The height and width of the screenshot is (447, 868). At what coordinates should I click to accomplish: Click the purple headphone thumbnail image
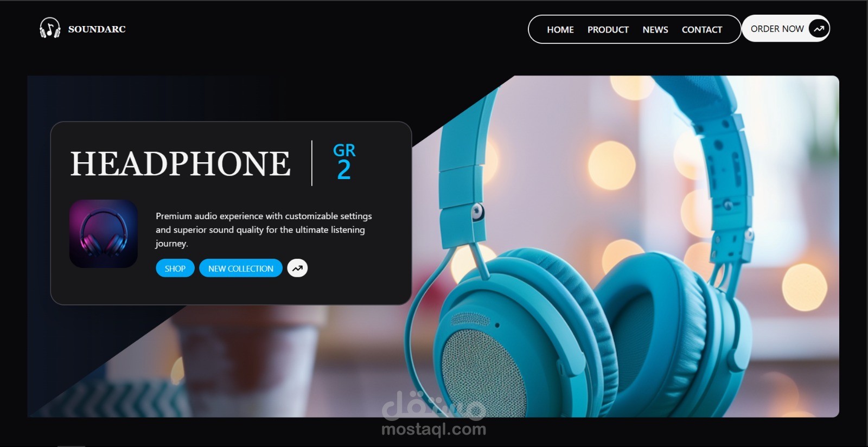click(104, 234)
